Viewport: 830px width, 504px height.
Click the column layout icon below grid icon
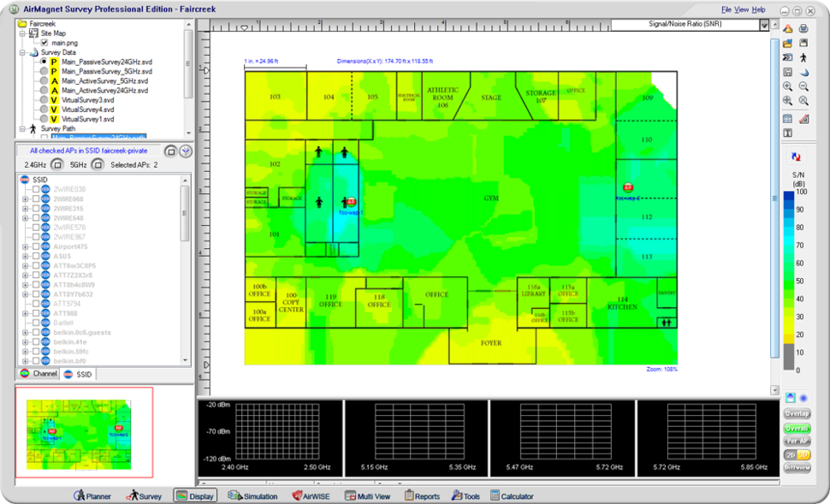tap(788, 133)
